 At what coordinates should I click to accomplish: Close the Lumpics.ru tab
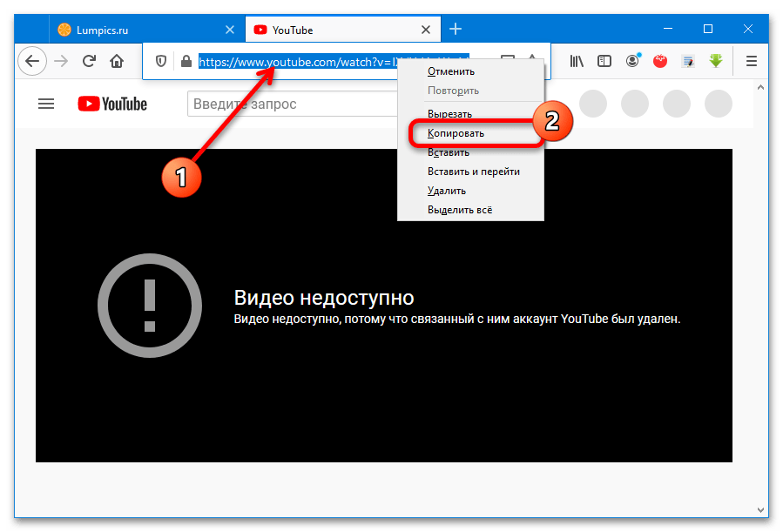click(230, 30)
